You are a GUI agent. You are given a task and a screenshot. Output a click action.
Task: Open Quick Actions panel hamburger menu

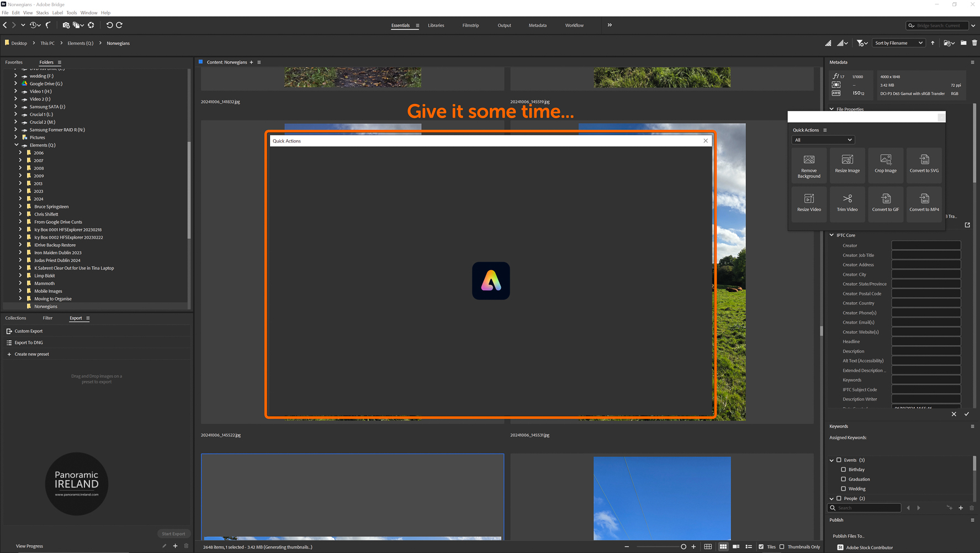coord(825,130)
